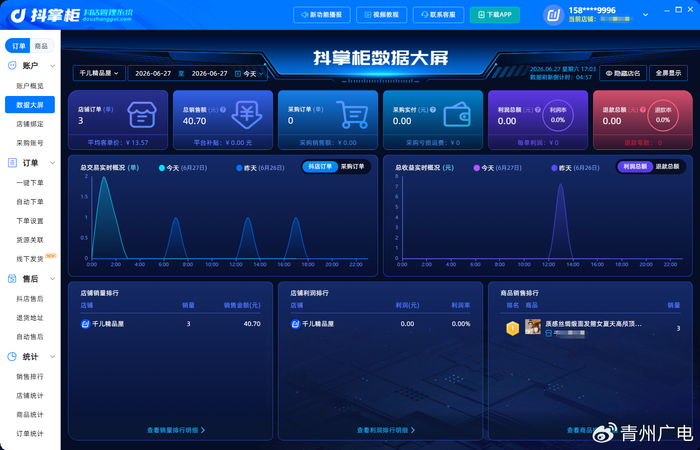The height and width of the screenshot is (450, 700).
Task: Open 查看利润排行明细 link
Action: (386, 430)
